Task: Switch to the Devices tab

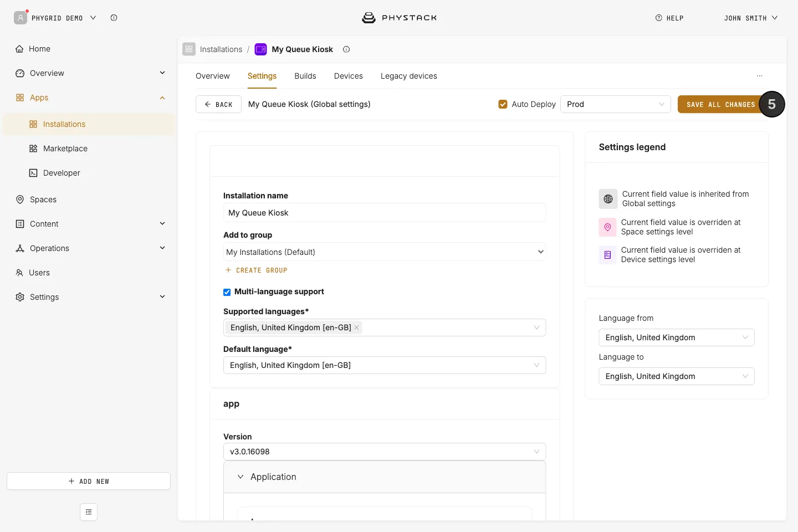Action: point(349,76)
